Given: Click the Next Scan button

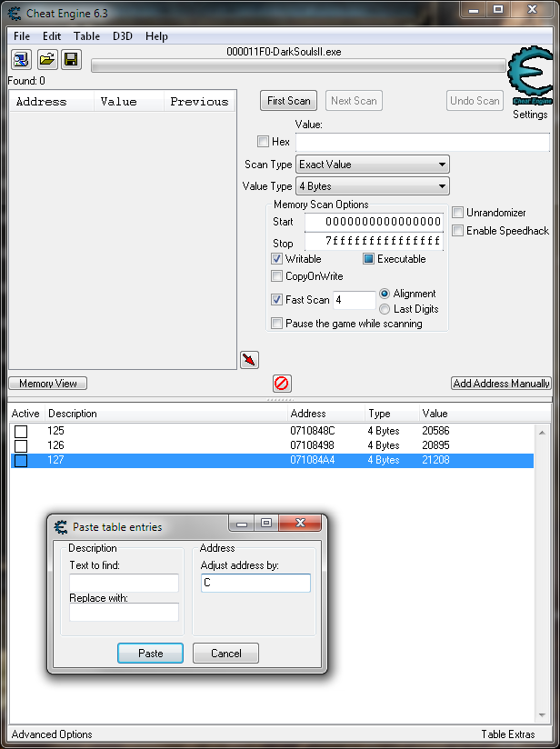Looking at the screenshot, I should pyautogui.click(x=354, y=101).
